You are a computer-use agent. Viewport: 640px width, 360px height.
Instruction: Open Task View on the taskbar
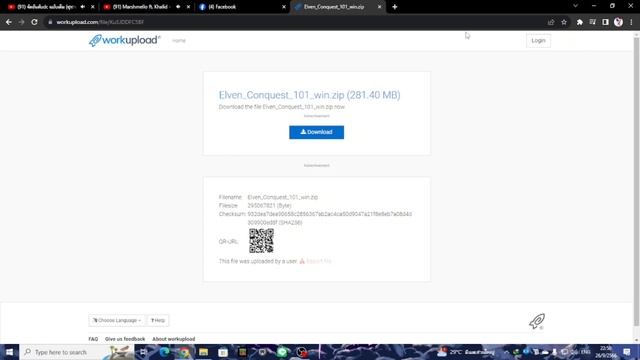point(144,352)
